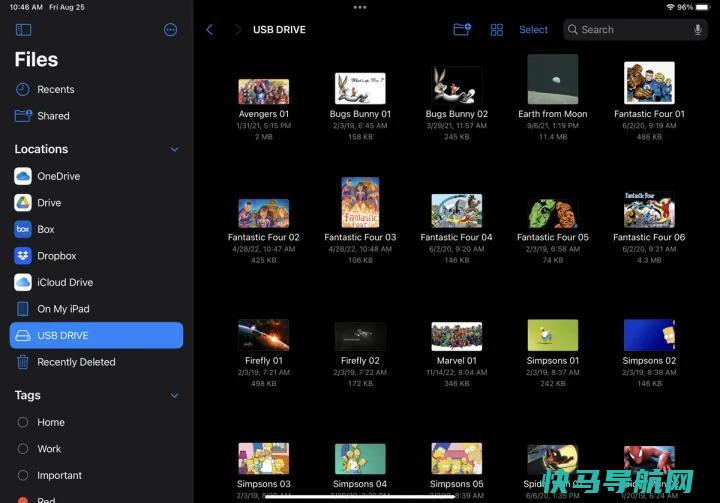The width and height of the screenshot is (720, 503).
Task: Go forward with the right chevron
Action: [x=237, y=30]
